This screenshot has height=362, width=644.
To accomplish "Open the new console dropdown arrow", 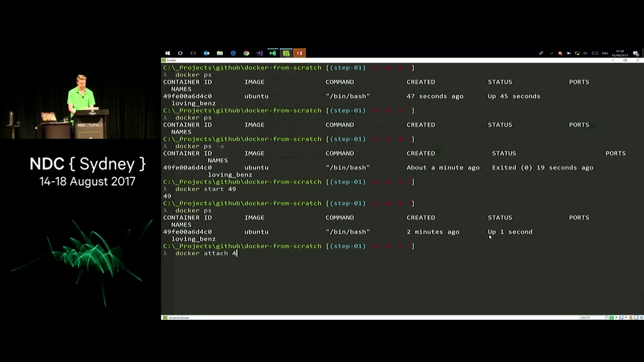I will 616,318.
